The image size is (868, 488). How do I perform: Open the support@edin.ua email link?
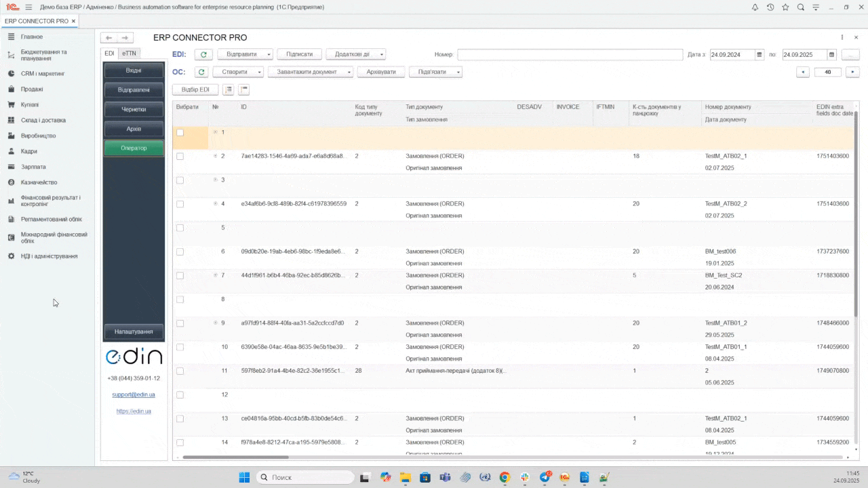(x=134, y=394)
